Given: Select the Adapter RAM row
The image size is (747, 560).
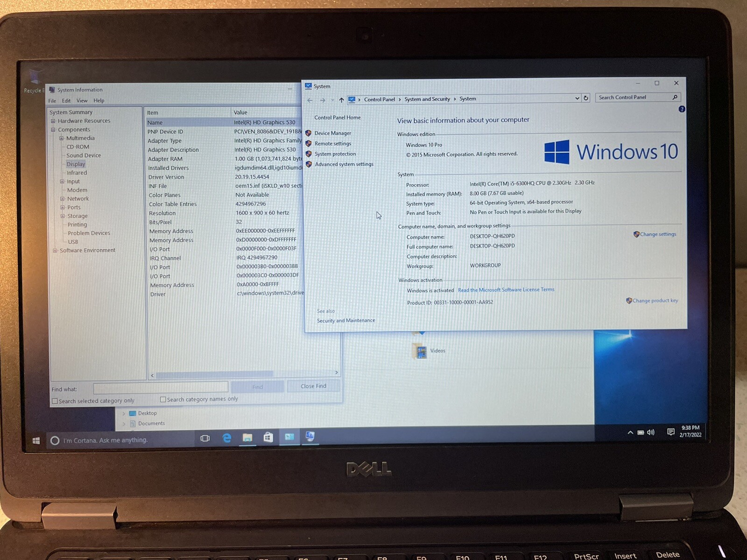Looking at the screenshot, I should click(225, 159).
